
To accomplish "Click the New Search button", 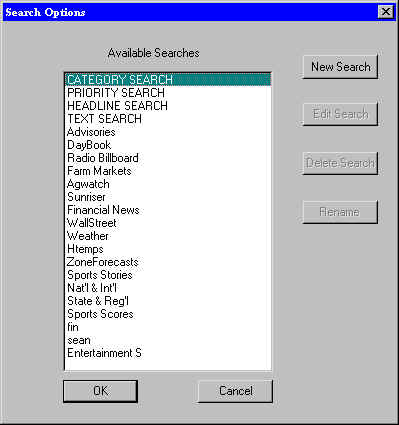I will (340, 67).
